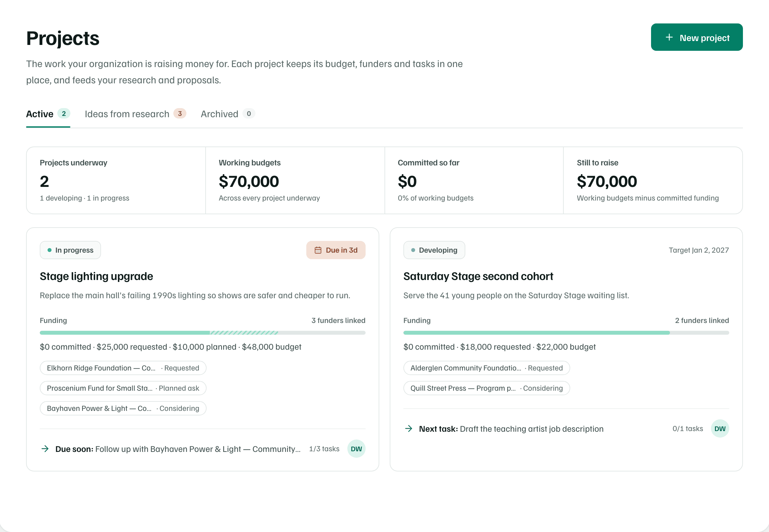Open the Stage lighting upgrade project title
The height and width of the screenshot is (532, 769).
pos(96,276)
